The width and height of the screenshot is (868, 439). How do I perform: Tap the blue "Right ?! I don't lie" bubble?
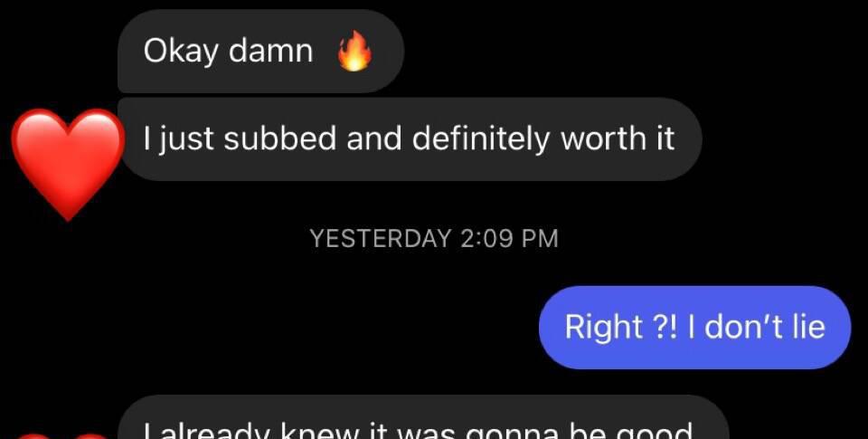click(694, 327)
